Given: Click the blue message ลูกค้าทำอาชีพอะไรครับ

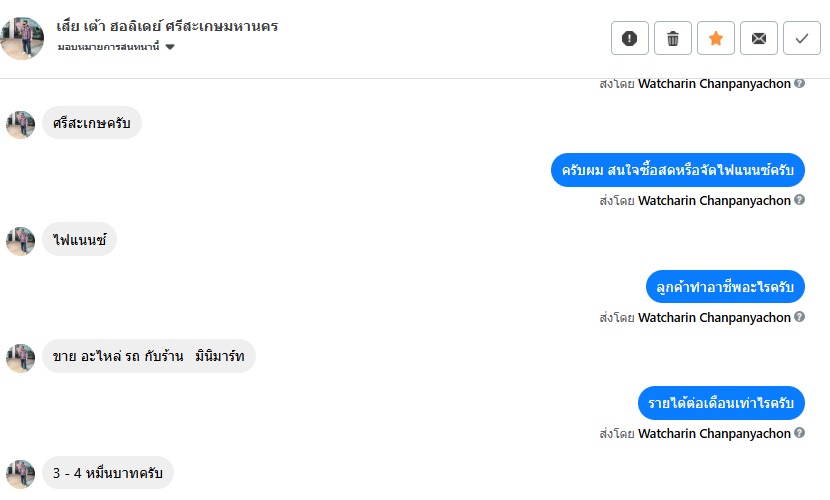Looking at the screenshot, I should [x=725, y=287].
